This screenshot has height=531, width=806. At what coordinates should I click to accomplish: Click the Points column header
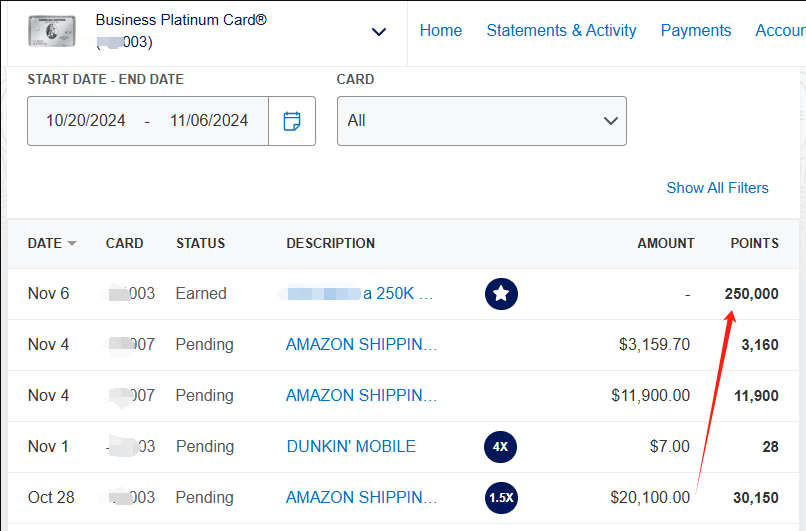click(x=754, y=243)
